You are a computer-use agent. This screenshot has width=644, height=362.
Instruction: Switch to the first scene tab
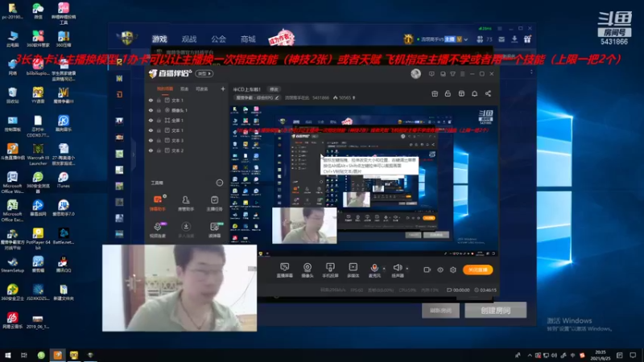[165, 88]
